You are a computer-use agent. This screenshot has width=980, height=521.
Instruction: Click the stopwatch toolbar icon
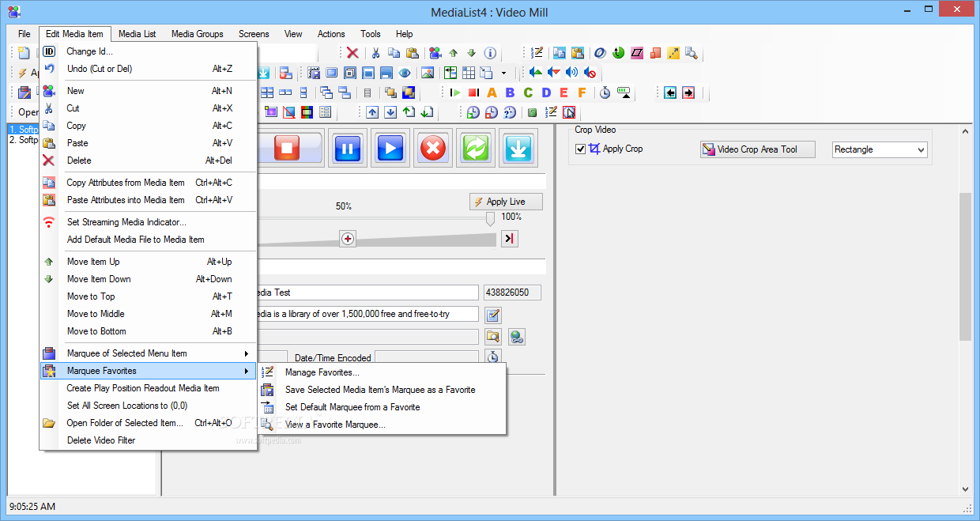coord(605,92)
